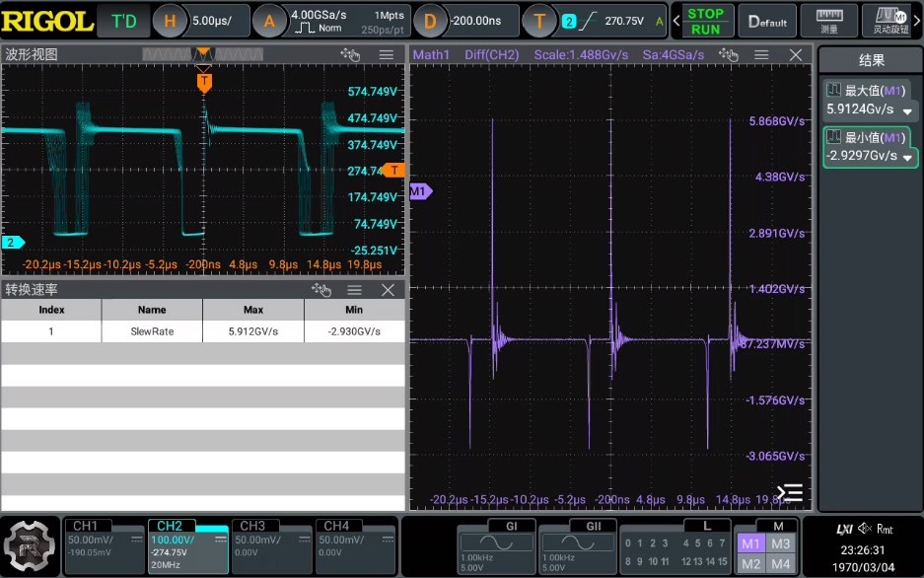This screenshot has height=578, width=924.
Task: Close the slew rate (转换速率) panel
Action: tap(388, 290)
